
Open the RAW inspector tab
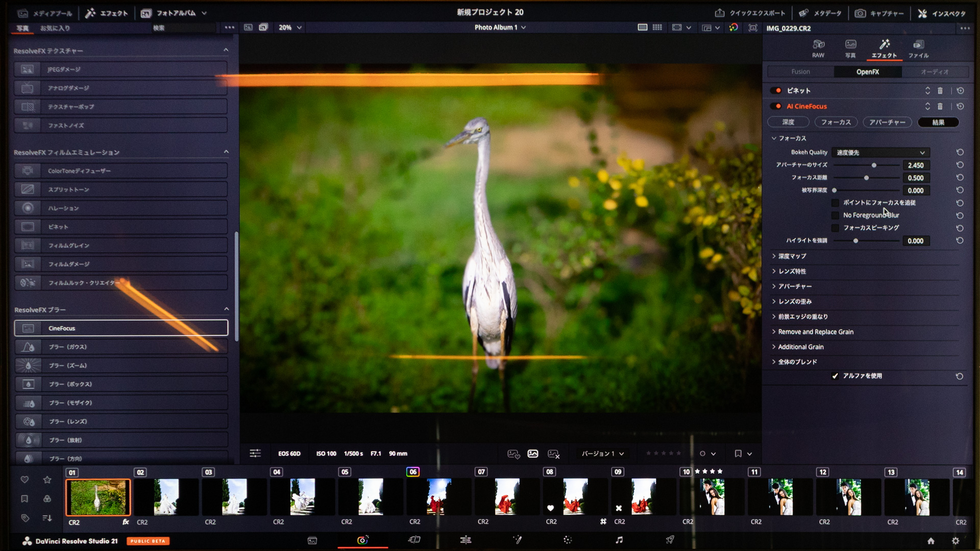(818, 48)
